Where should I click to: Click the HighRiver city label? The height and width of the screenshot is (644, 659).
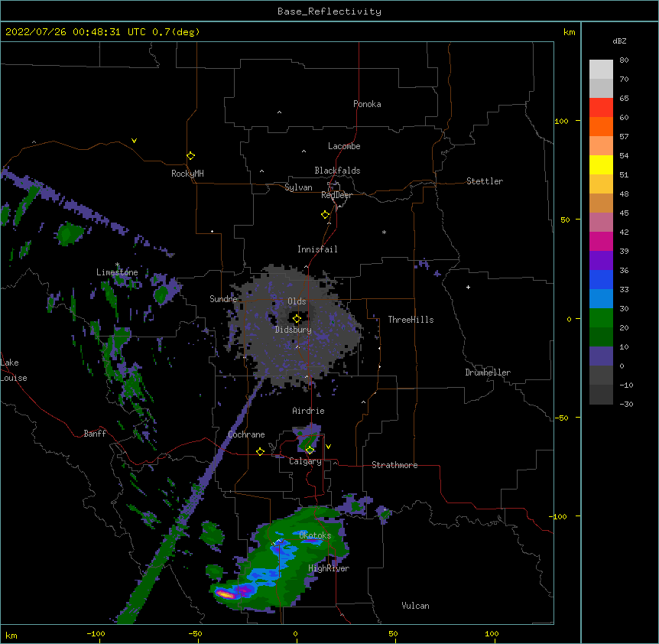tap(329, 568)
